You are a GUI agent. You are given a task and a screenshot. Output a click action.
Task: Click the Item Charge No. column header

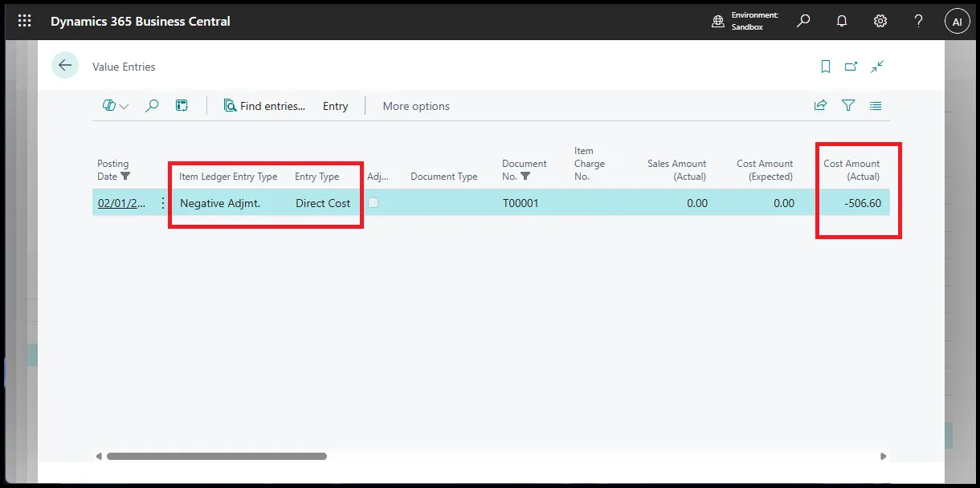590,163
